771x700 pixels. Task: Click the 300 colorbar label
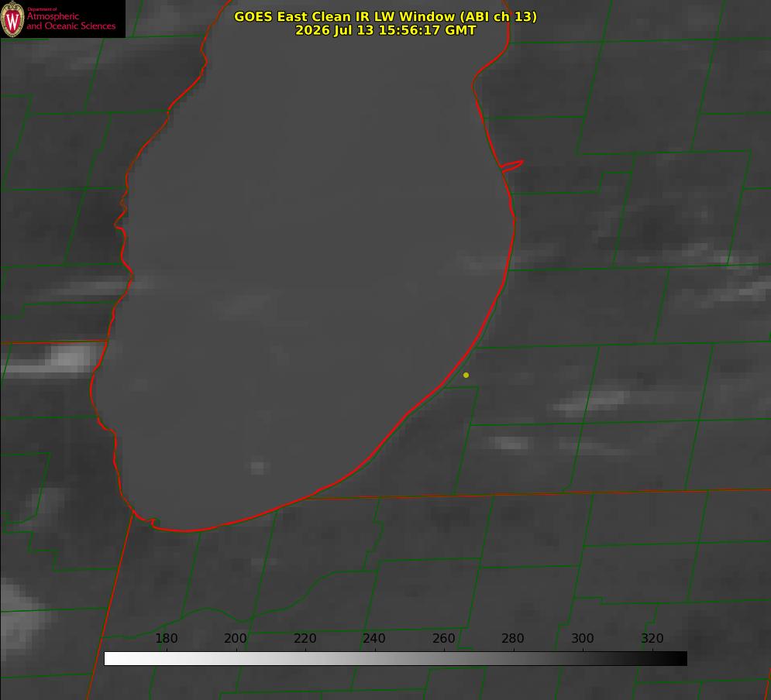pos(583,638)
